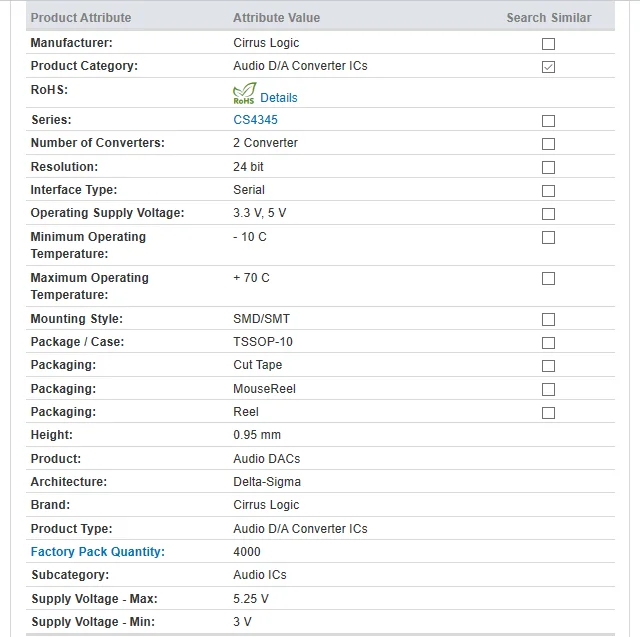Check the Cut Tape packaging checkbox
Screen dimensions: 640x637
(x=548, y=366)
